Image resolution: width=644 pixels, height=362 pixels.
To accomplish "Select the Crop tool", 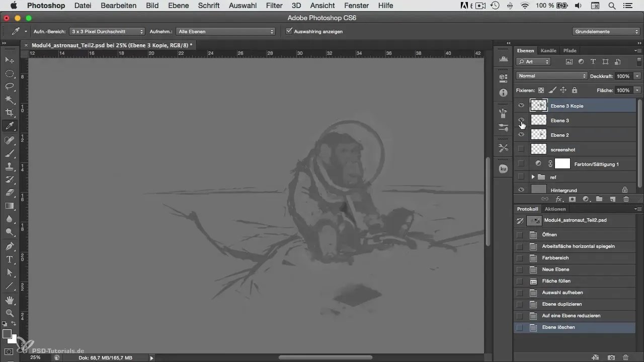I will pyautogui.click(x=9, y=113).
